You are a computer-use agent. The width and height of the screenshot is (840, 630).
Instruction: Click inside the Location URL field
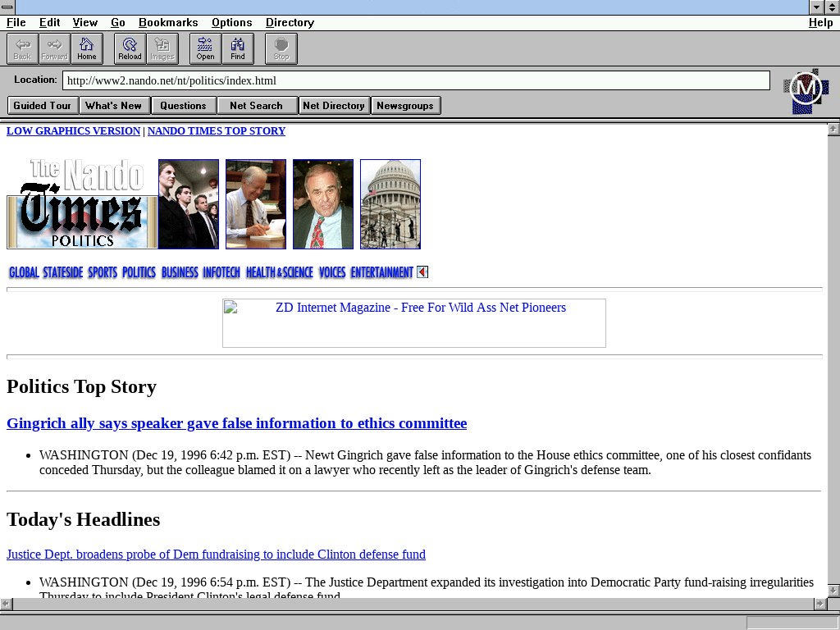click(x=415, y=80)
